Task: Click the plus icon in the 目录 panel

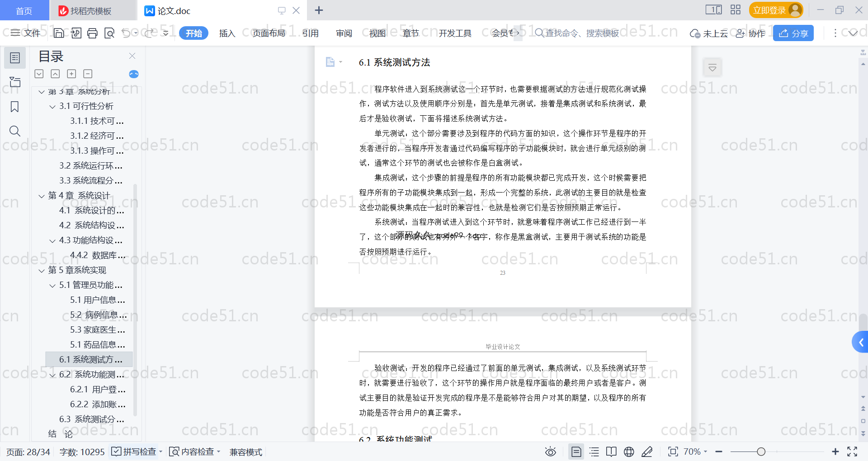Action: pyautogui.click(x=71, y=74)
